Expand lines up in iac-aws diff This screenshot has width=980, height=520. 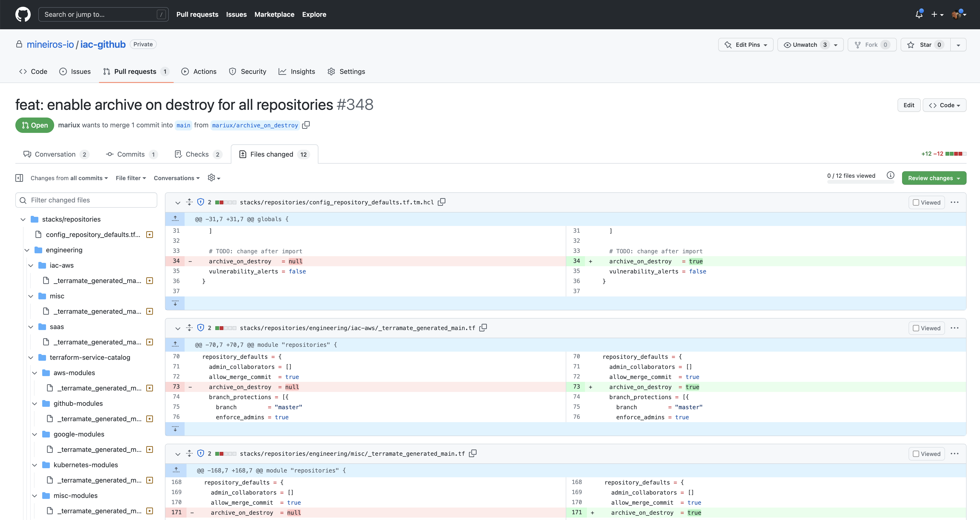pos(175,344)
